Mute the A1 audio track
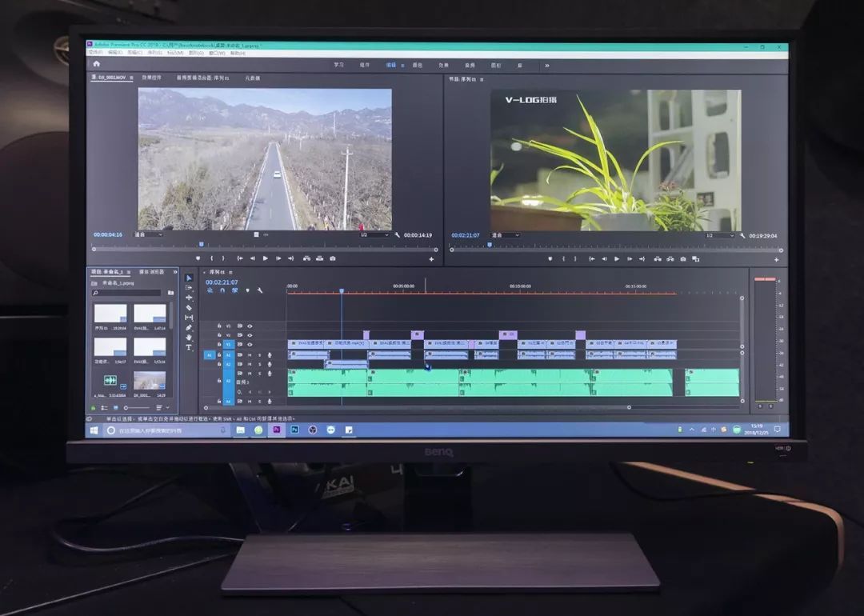This screenshot has height=616, width=864. tap(250, 354)
